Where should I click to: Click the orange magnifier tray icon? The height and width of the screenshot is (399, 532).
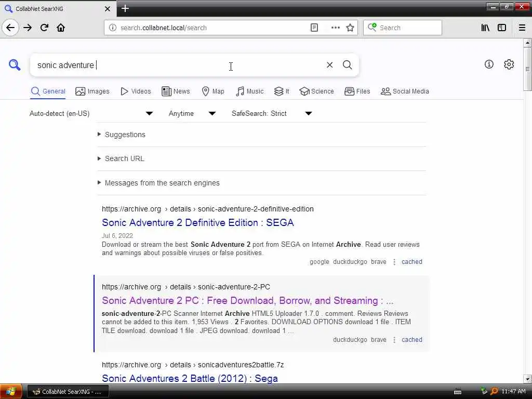point(495,391)
